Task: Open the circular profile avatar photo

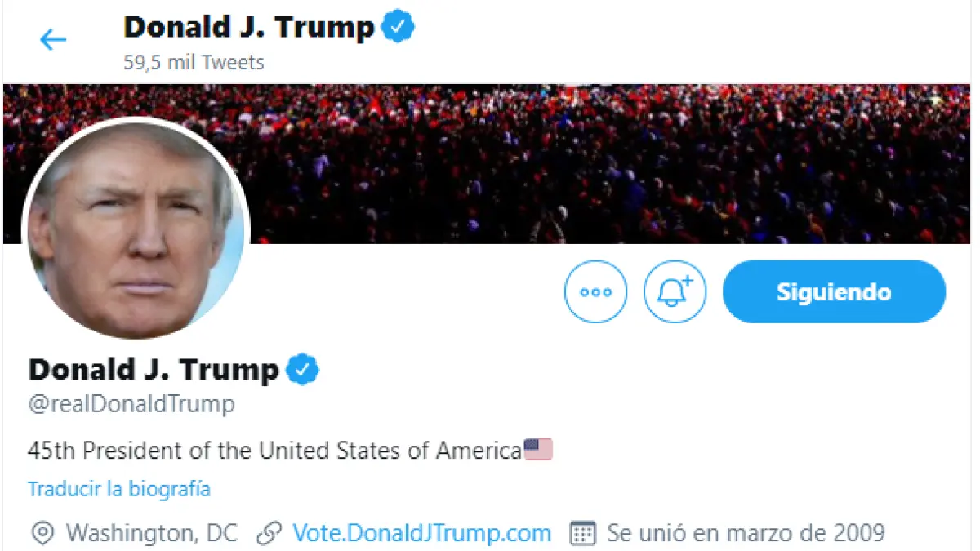Action: (x=136, y=230)
